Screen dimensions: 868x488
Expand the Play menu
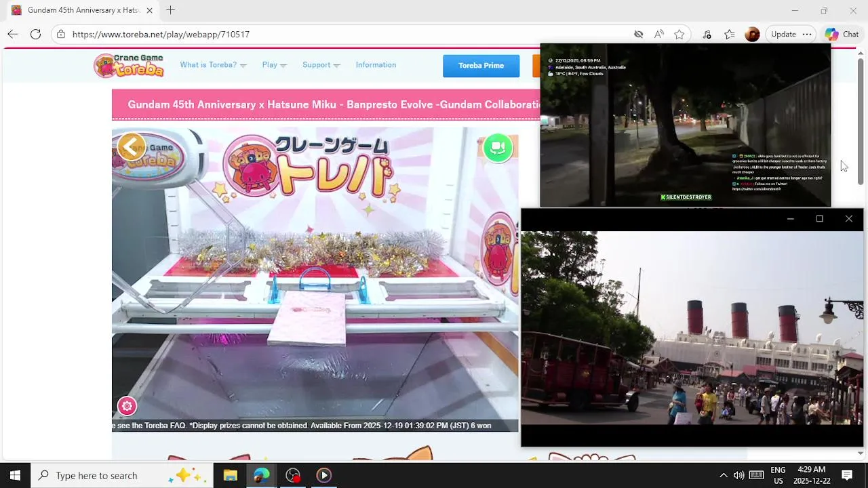tap(274, 65)
